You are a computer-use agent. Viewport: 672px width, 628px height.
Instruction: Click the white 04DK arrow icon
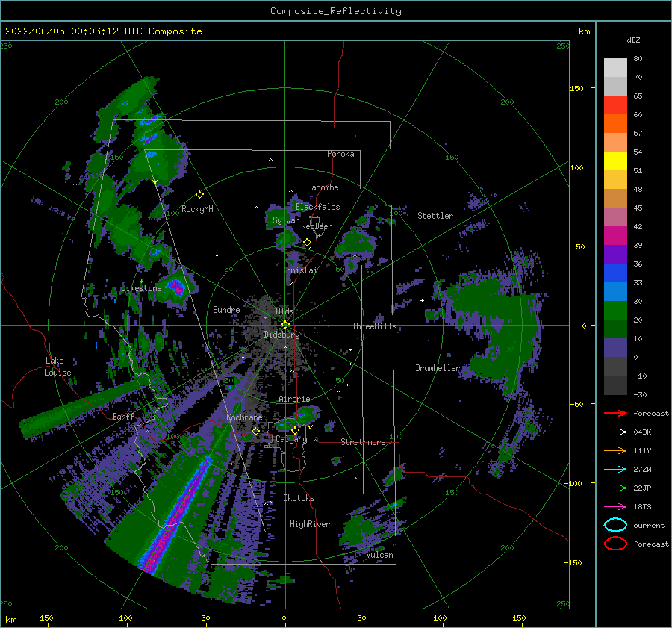tap(615, 432)
